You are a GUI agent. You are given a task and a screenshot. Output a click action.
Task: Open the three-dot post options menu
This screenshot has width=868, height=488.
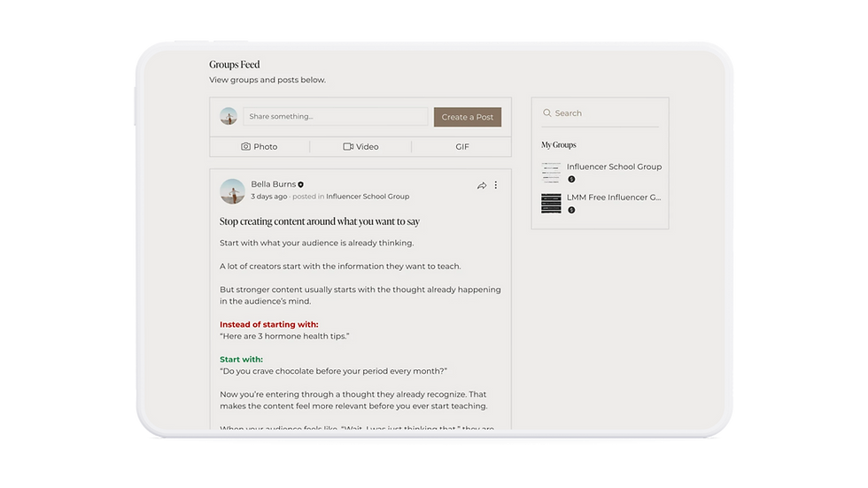tap(495, 185)
